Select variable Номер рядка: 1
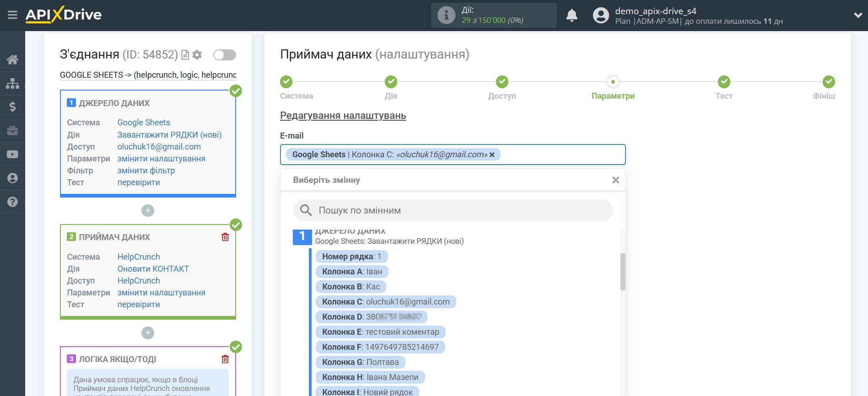Image resolution: width=868 pixels, height=396 pixels. (351, 257)
